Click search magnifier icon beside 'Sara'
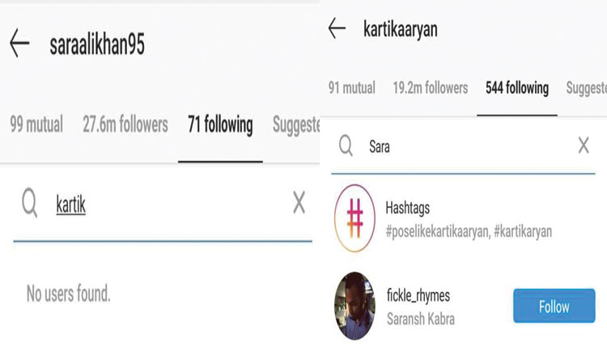This screenshot has width=607, height=364. (346, 146)
